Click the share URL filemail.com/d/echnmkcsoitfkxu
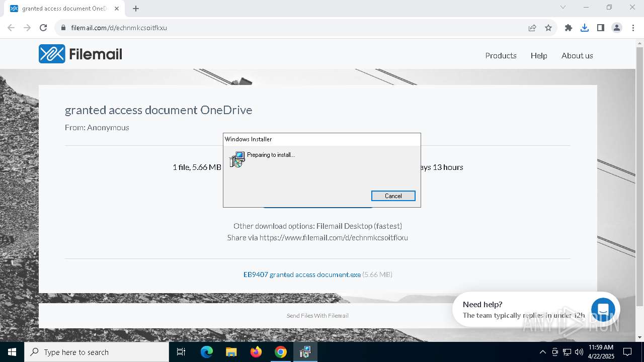Screen dimensions: 644x362 click(x=334, y=238)
